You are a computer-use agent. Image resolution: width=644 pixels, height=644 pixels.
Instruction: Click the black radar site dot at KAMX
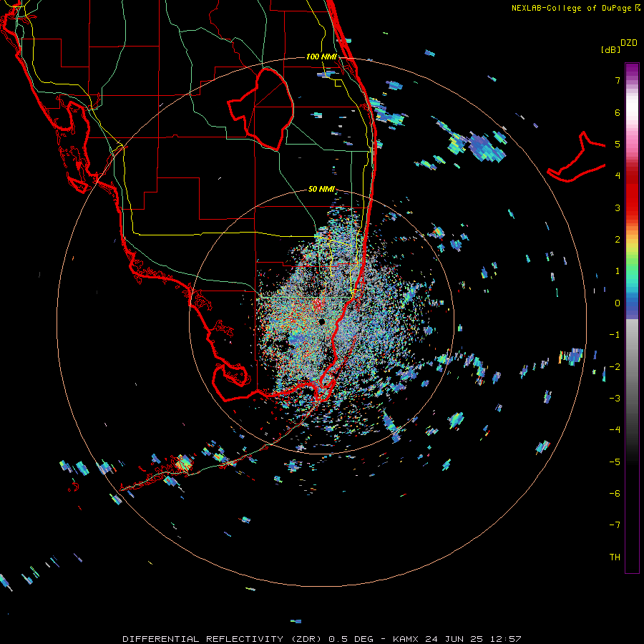click(x=321, y=321)
